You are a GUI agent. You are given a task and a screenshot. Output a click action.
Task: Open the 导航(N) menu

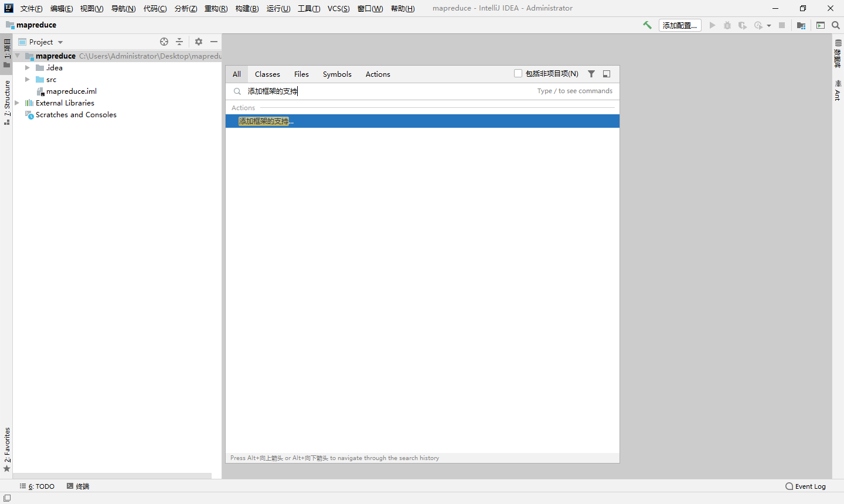click(x=123, y=8)
